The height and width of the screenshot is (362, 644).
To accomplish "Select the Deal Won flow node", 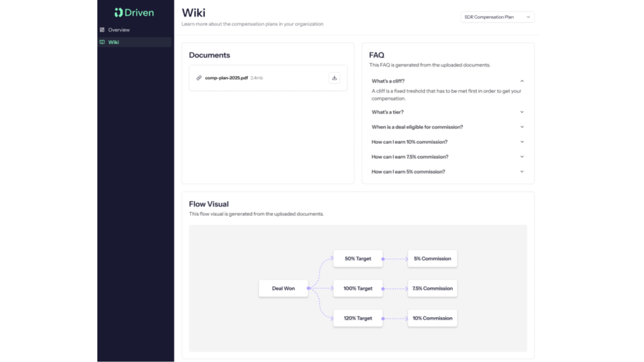I will (x=283, y=288).
